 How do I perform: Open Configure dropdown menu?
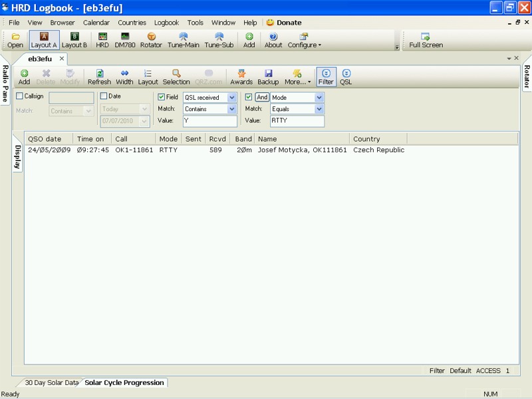click(x=304, y=40)
